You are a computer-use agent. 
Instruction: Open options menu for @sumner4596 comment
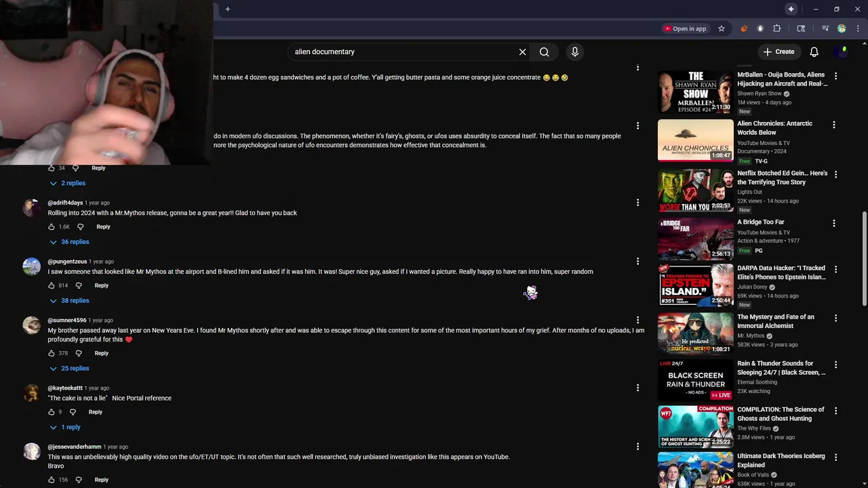coord(637,320)
